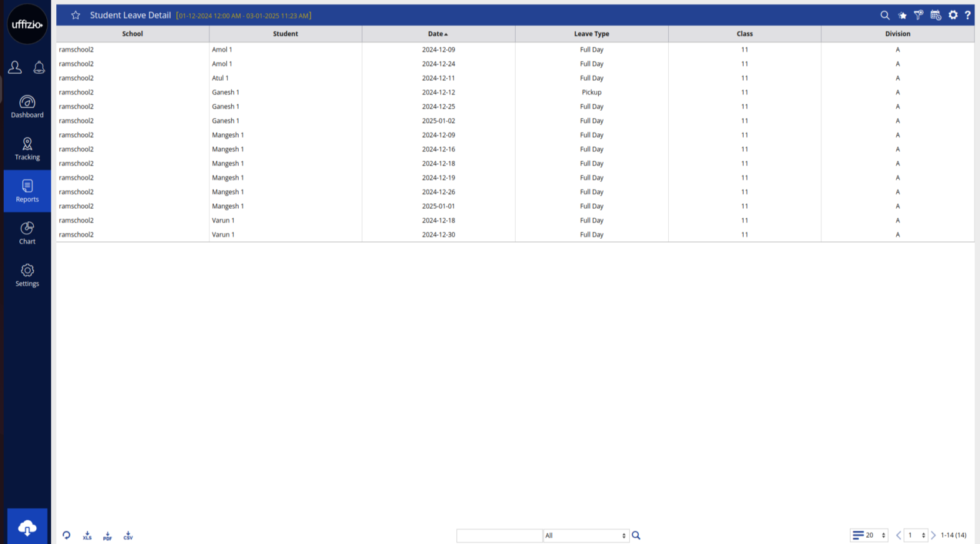Export report as CSV file
Screen dimensions: 980x544
[x=128, y=536]
